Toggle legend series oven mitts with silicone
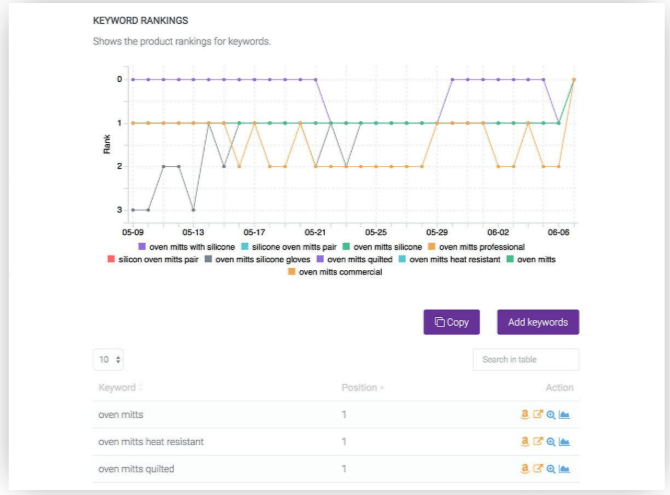Screen dimensions: 670x495 coord(187,247)
